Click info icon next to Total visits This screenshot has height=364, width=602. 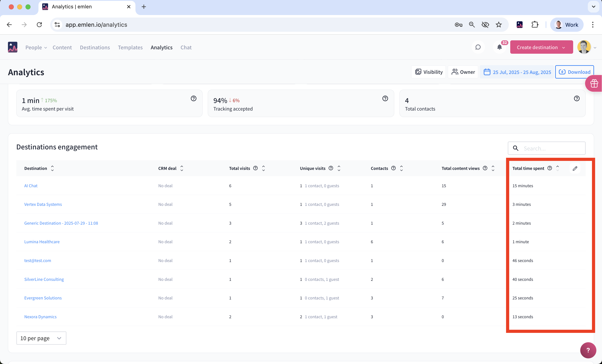point(255,168)
